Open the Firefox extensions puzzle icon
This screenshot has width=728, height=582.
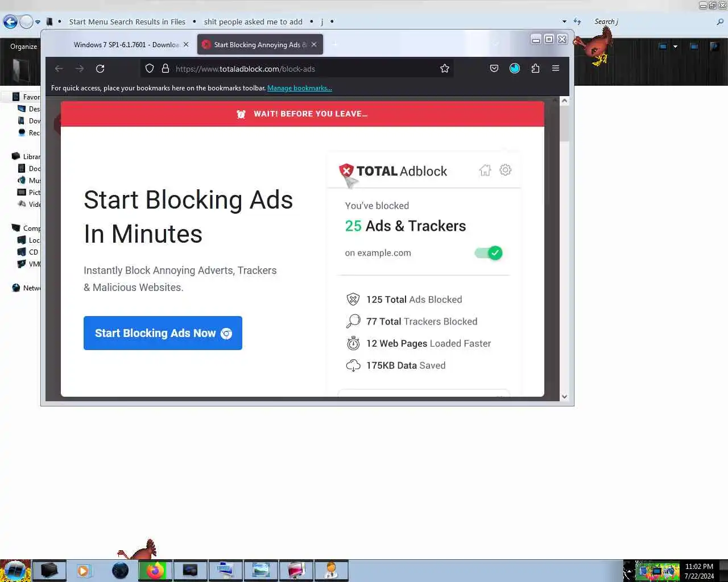535,69
